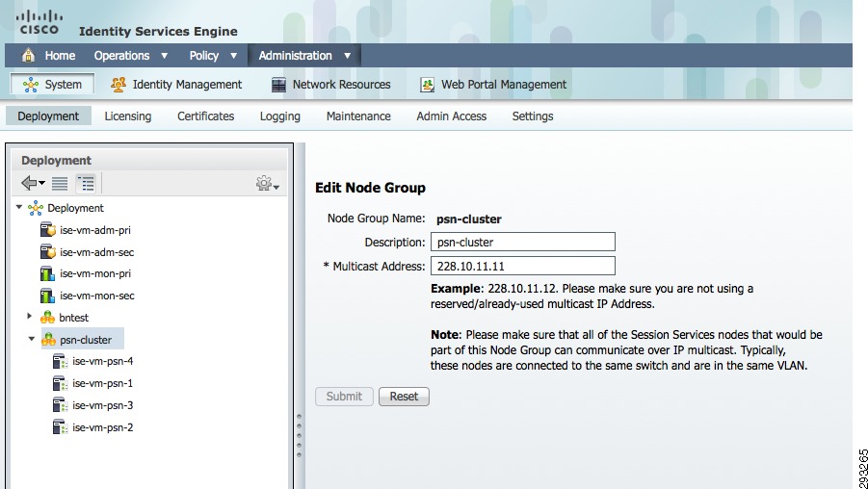Click the Network Resources icon
868x489 pixels.
pyautogui.click(x=279, y=85)
